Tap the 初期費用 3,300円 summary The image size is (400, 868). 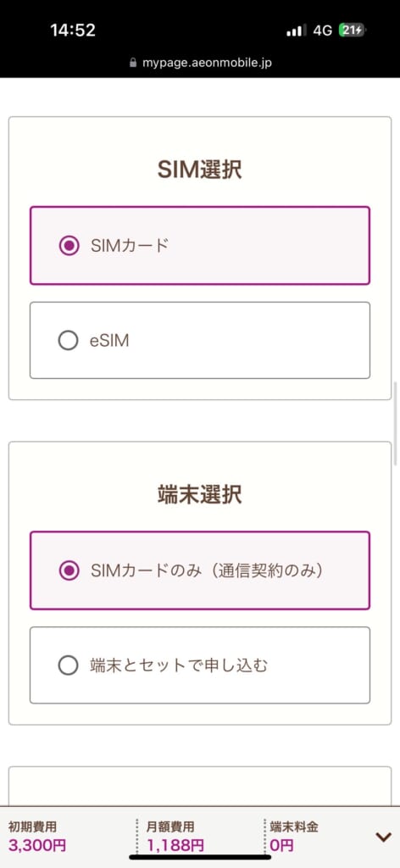[x=37, y=837]
